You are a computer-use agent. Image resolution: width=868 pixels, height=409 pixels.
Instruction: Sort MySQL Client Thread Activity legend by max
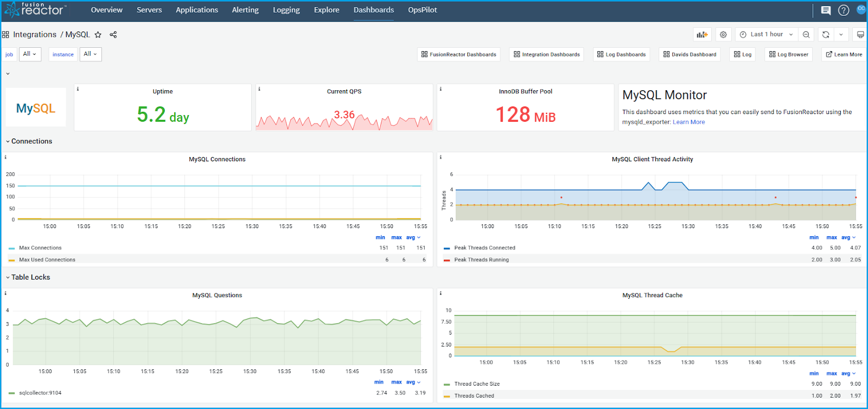(832, 237)
